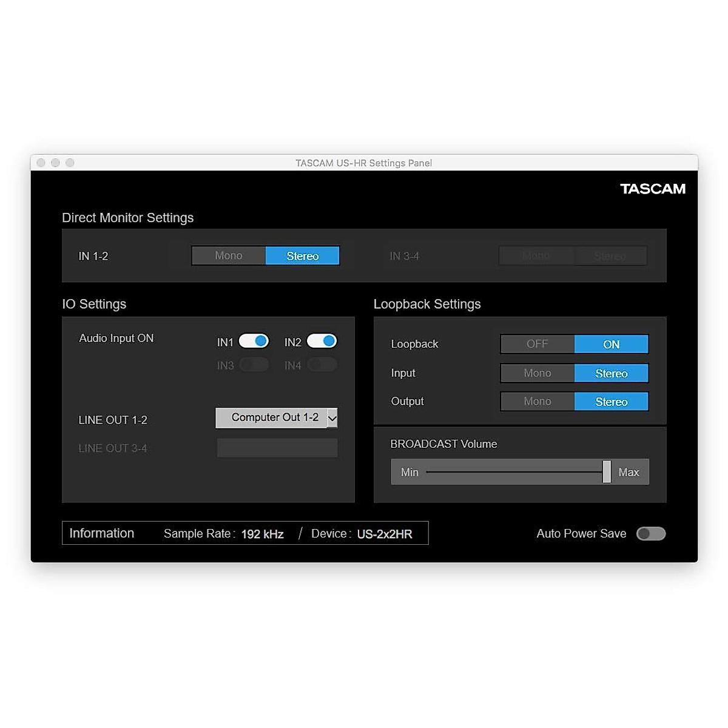Click the TASCAM logo
728x728 pixels.
click(652, 189)
